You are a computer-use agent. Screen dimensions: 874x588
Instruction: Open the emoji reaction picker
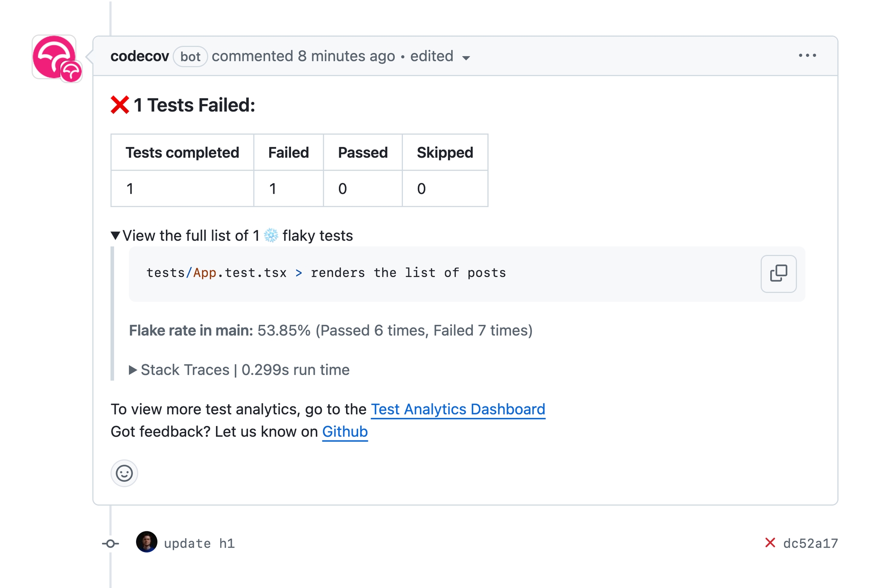(x=124, y=473)
